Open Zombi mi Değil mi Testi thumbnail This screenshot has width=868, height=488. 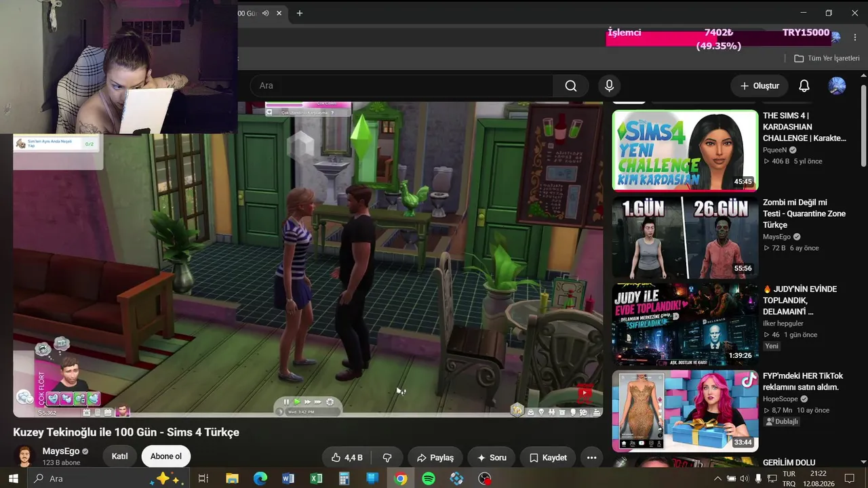tap(685, 237)
